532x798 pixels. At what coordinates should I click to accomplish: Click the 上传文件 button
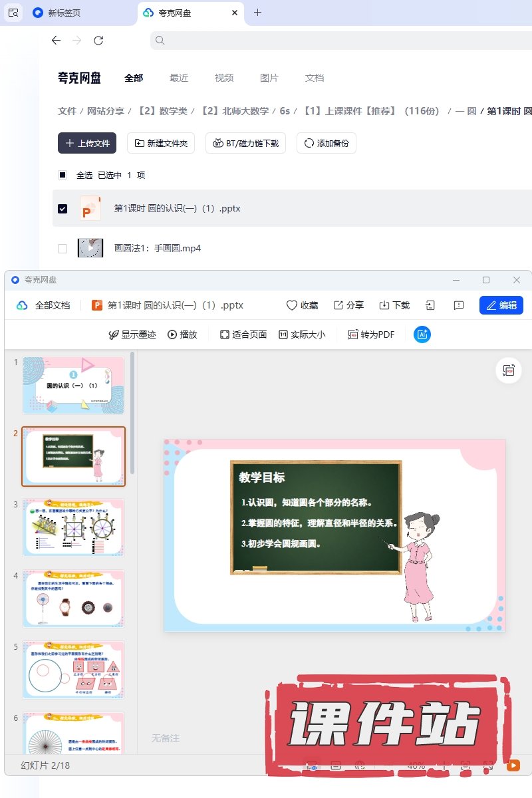point(87,143)
